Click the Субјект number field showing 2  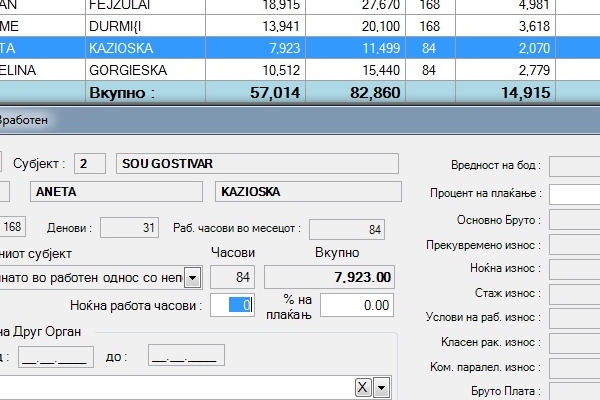[x=90, y=162]
